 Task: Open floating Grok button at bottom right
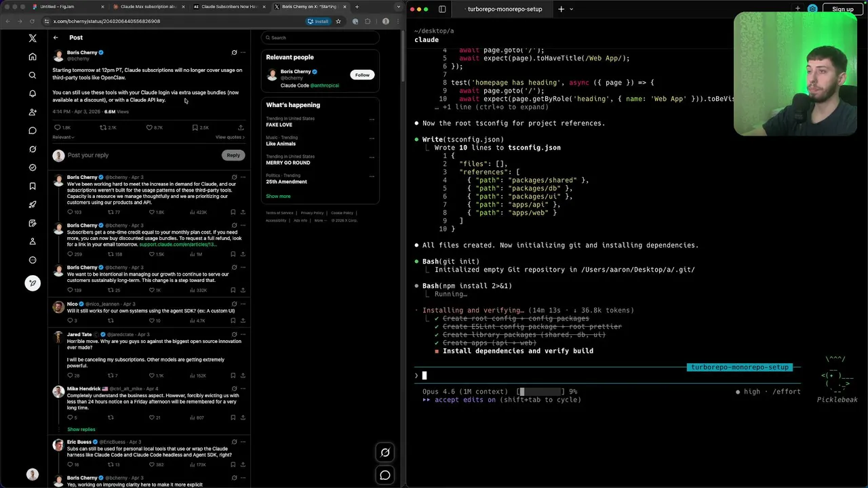pyautogui.click(x=385, y=453)
